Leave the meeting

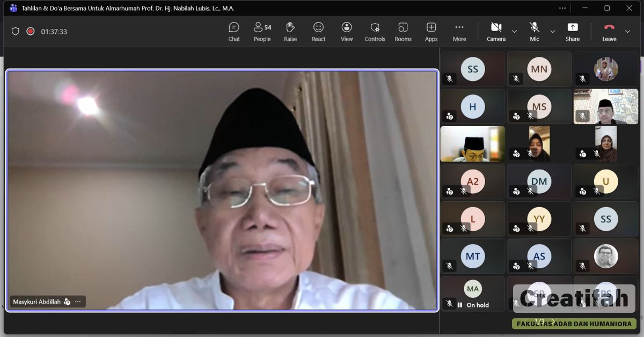(x=609, y=32)
